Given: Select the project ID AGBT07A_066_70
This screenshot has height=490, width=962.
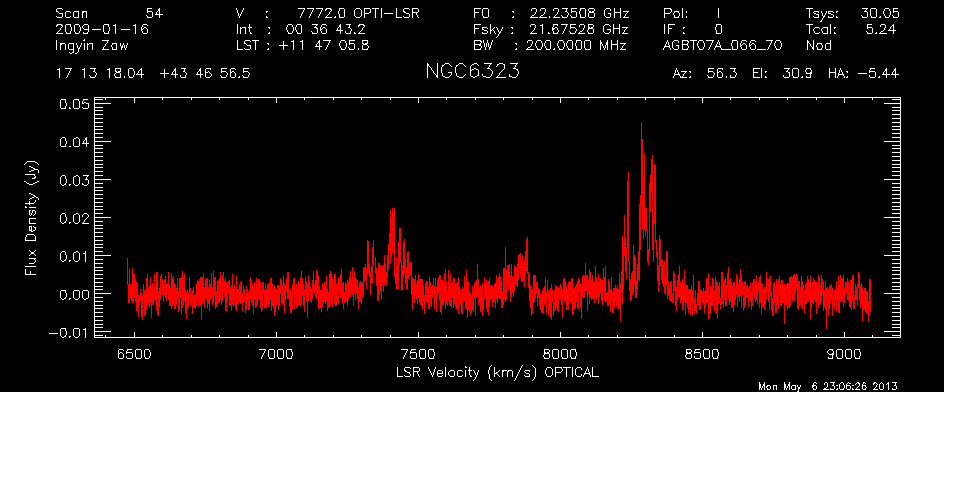Looking at the screenshot, I should click(722, 46).
